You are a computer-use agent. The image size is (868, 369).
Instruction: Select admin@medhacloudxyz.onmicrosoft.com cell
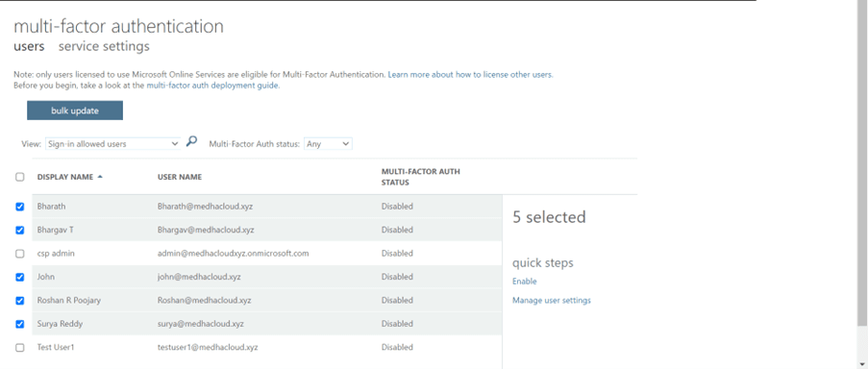(x=233, y=254)
